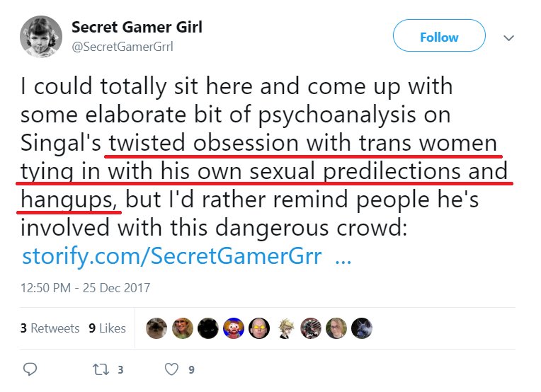541x392 pixels.
Task: Click the @SecretGamerGrrl handle
Action: 122,47
